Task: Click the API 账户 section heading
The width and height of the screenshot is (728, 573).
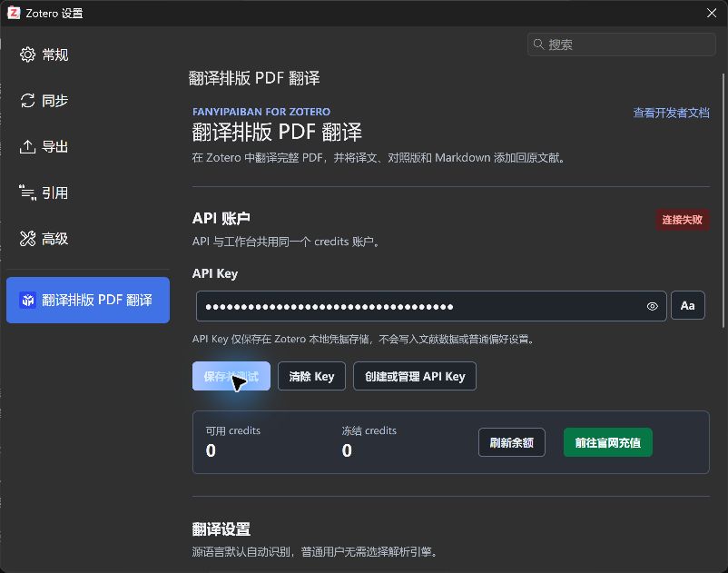Action: 221,218
